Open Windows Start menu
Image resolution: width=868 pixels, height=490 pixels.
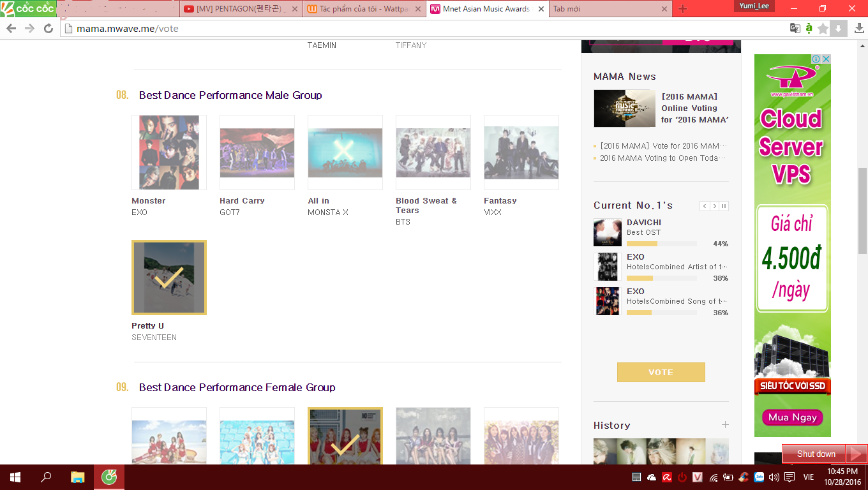pos(15,477)
